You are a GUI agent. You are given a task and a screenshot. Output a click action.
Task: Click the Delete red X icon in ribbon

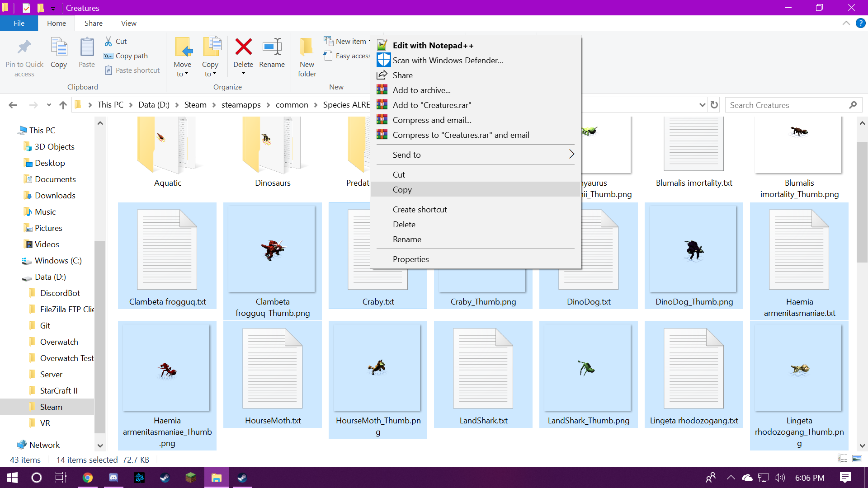[x=243, y=47]
